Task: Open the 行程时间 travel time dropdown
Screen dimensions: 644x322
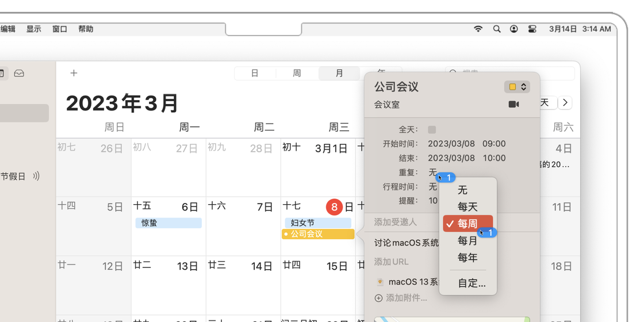Action: [433, 187]
